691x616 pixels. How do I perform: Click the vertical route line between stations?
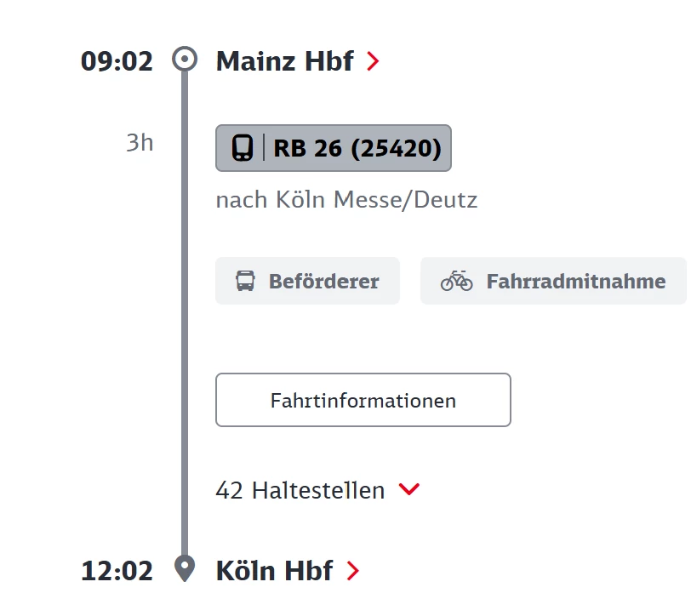[x=185, y=340]
